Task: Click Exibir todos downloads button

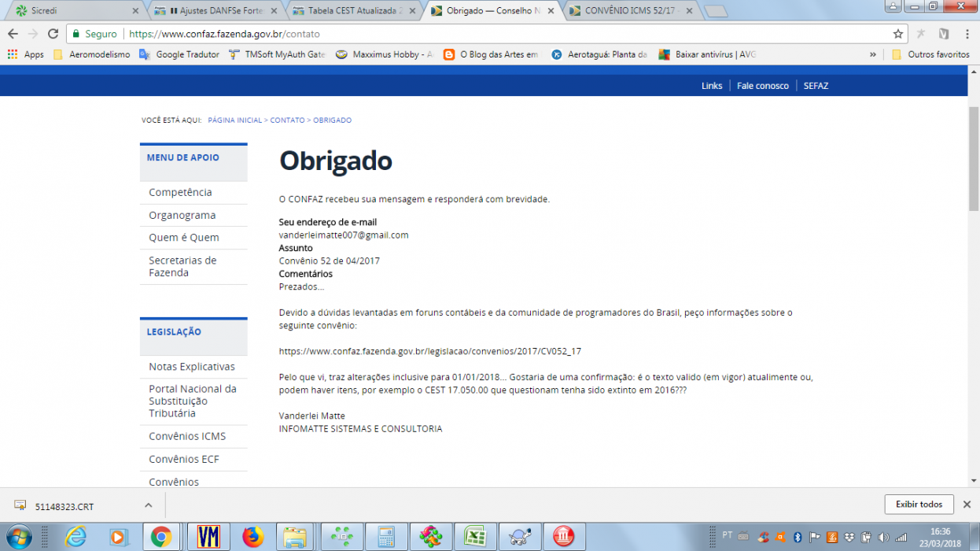Action: tap(919, 505)
